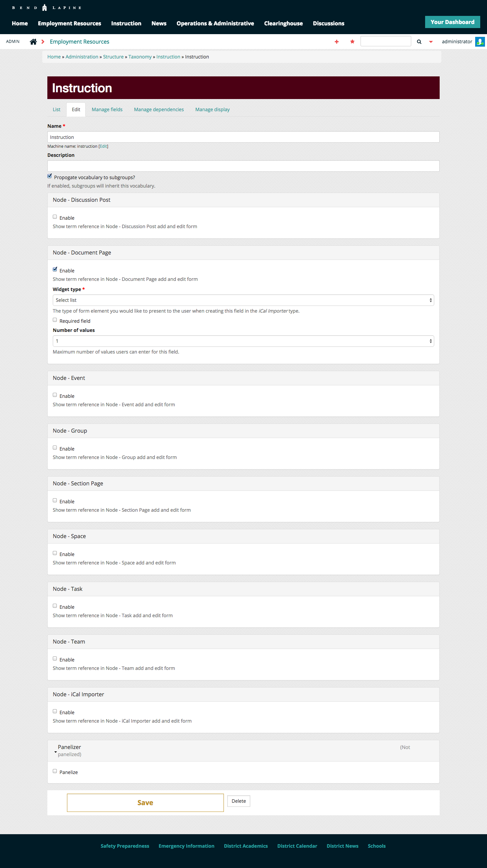Click the bookmark star icon
The height and width of the screenshot is (868, 487).
pyautogui.click(x=352, y=41)
